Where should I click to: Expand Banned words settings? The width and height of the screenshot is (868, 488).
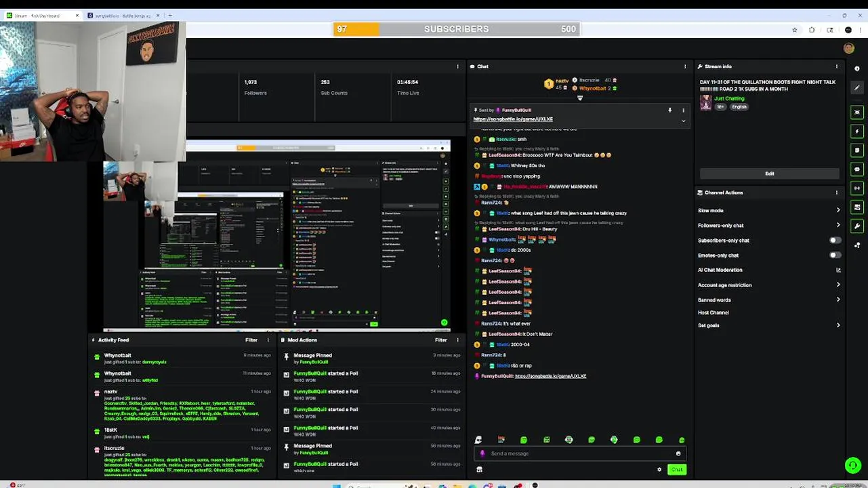pos(838,300)
